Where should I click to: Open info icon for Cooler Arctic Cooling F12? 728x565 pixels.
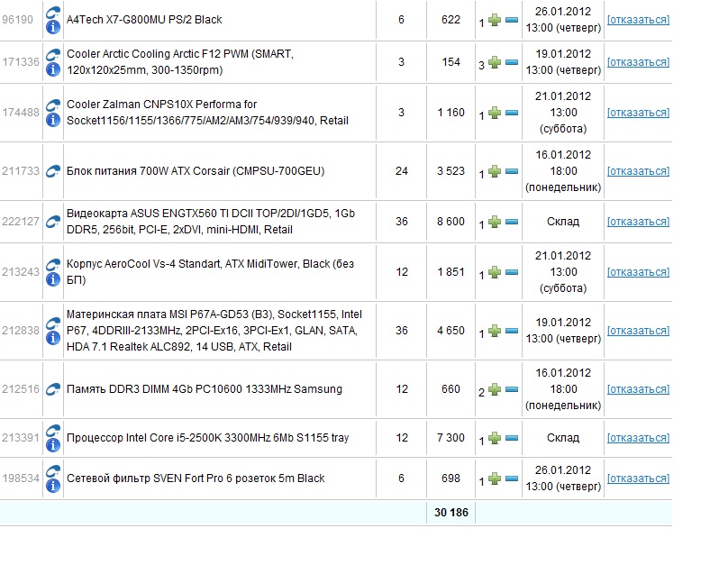(53, 69)
